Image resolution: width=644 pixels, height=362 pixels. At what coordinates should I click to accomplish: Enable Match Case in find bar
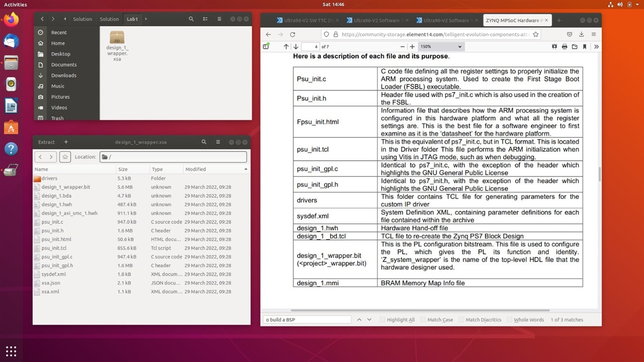coord(437,320)
